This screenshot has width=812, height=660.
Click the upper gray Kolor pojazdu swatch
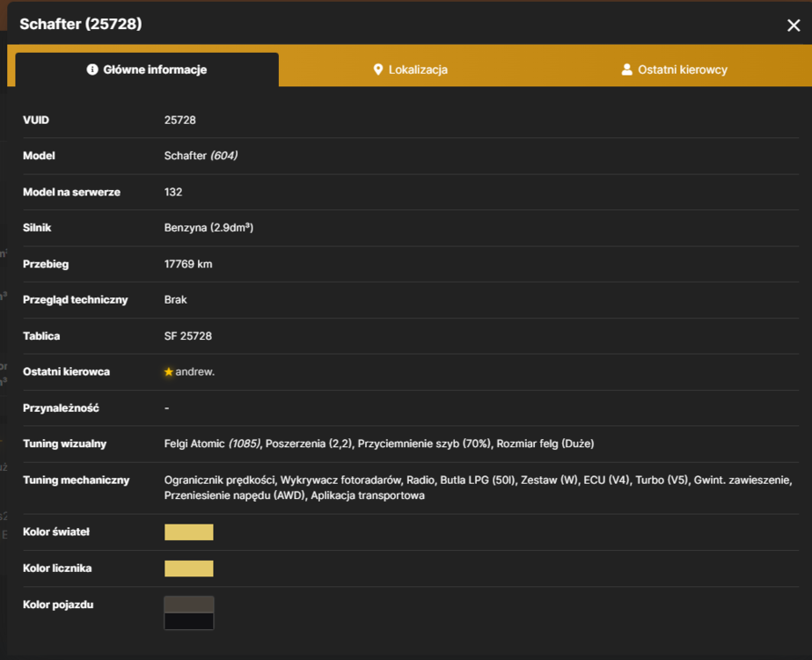[189, 605]
